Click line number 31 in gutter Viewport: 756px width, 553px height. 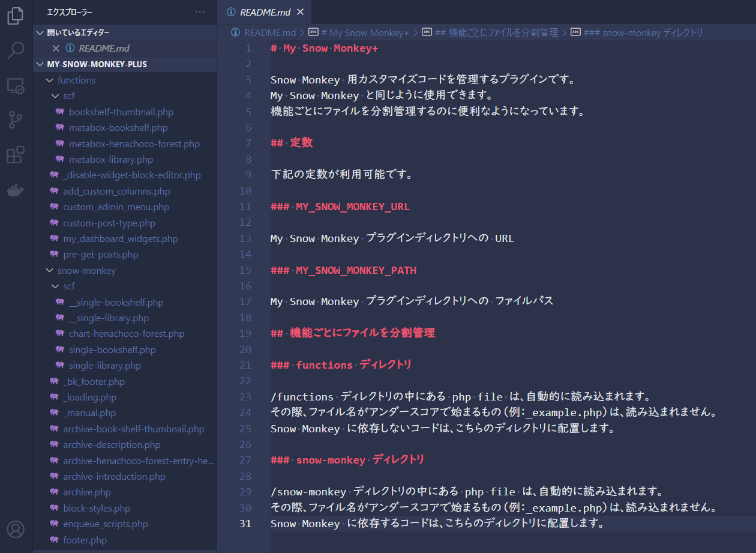[245, 524]
